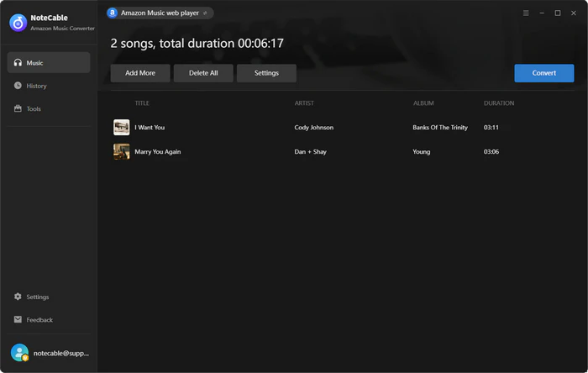
Task: Select the song title I Want You
Action: tap(150, 128)
